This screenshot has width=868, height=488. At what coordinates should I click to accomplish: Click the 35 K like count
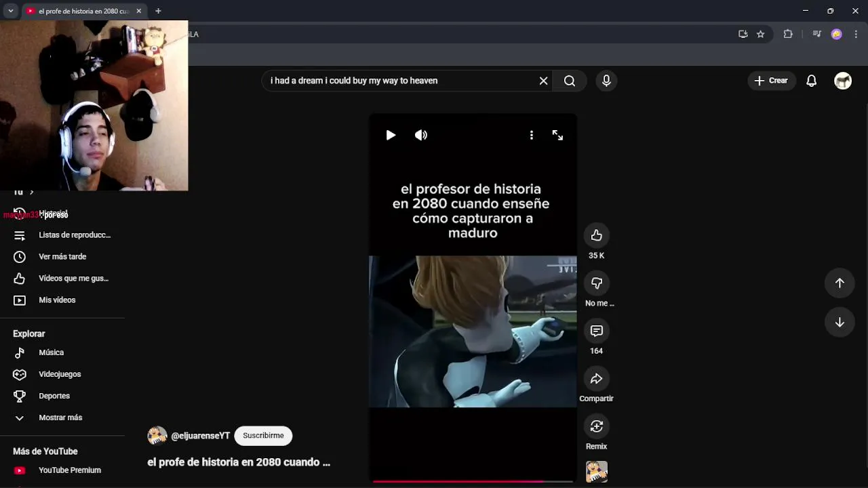(597, 256)
